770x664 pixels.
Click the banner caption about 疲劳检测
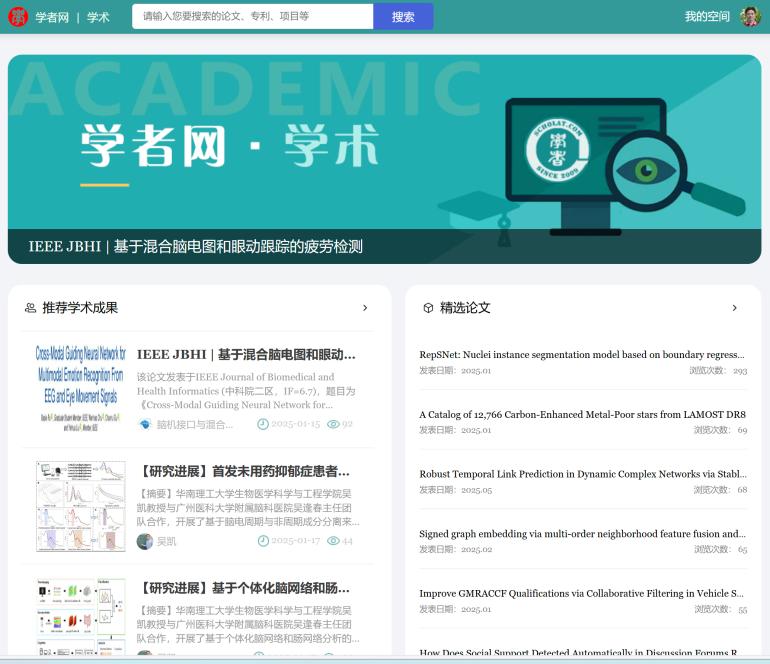pyautogui.click(x=196, y=247)
